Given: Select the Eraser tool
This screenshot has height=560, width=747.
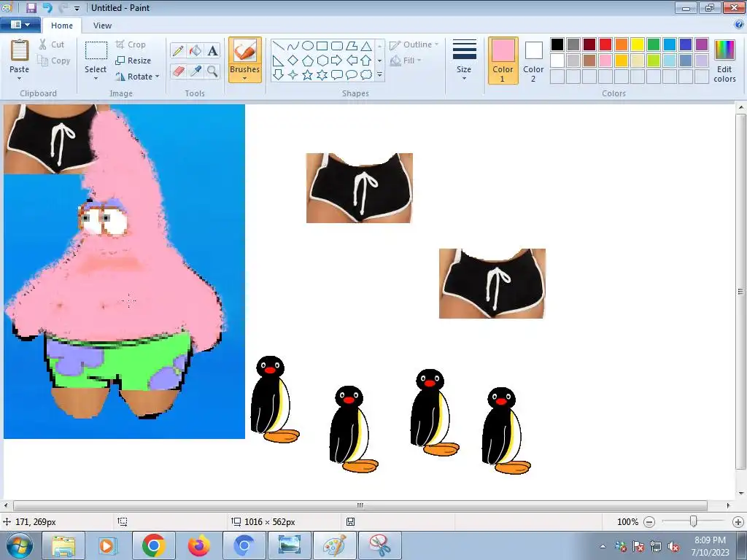Looking at the screenshot, I should coord(178,71).
